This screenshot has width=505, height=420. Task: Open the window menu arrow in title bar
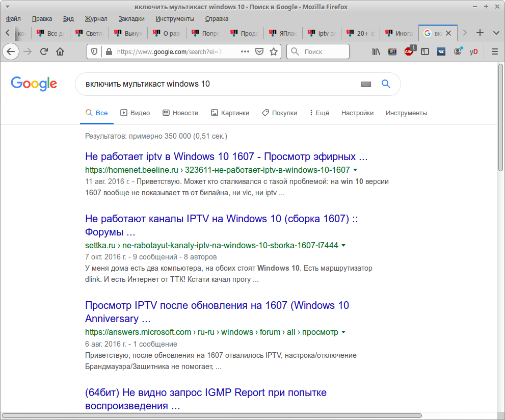pyautogui.click(x=7, y=7)
